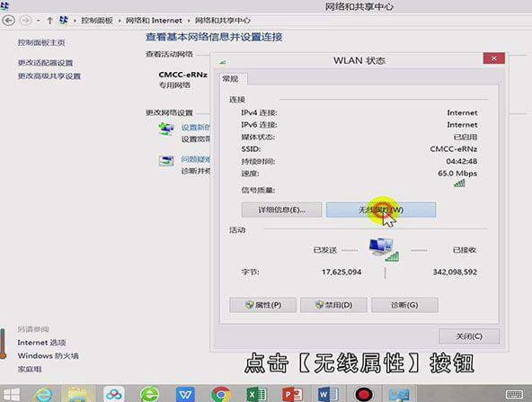Click 无线属性(W) button
Viewport: 532px width, 402px height.
click(x=381, y=210)
